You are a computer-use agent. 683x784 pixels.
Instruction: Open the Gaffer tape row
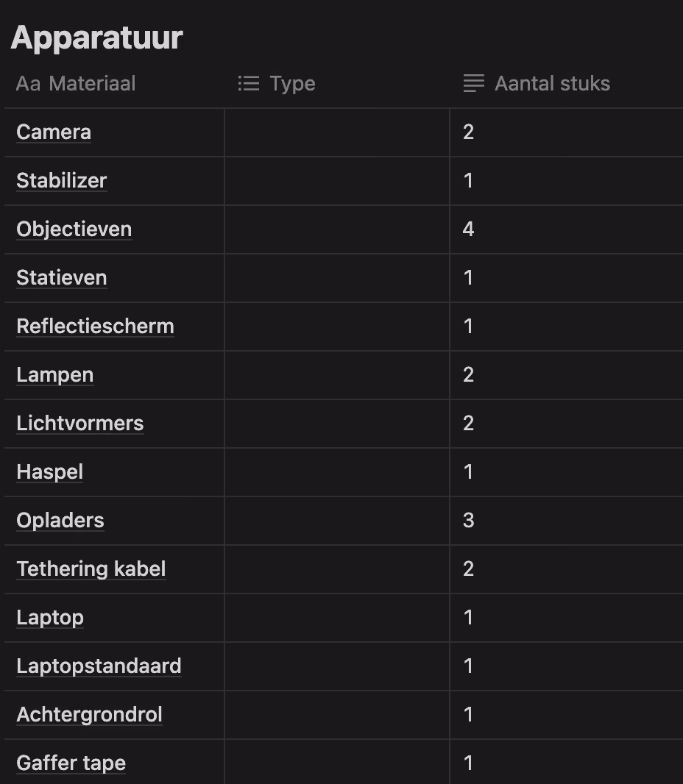(71, 763)
